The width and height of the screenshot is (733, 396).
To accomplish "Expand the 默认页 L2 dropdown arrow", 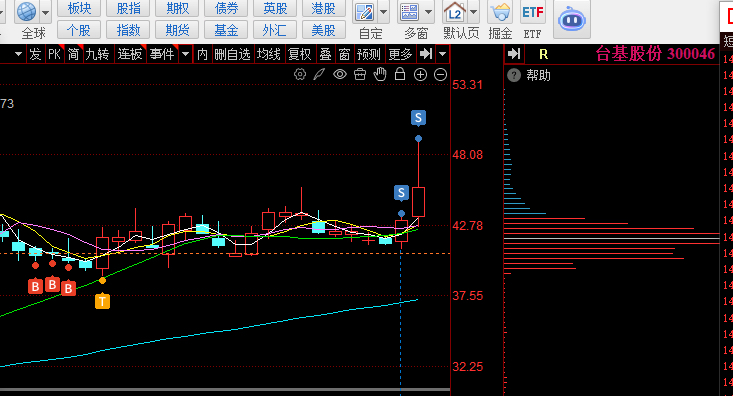I will pyautogui.click(x=474, y=12).
